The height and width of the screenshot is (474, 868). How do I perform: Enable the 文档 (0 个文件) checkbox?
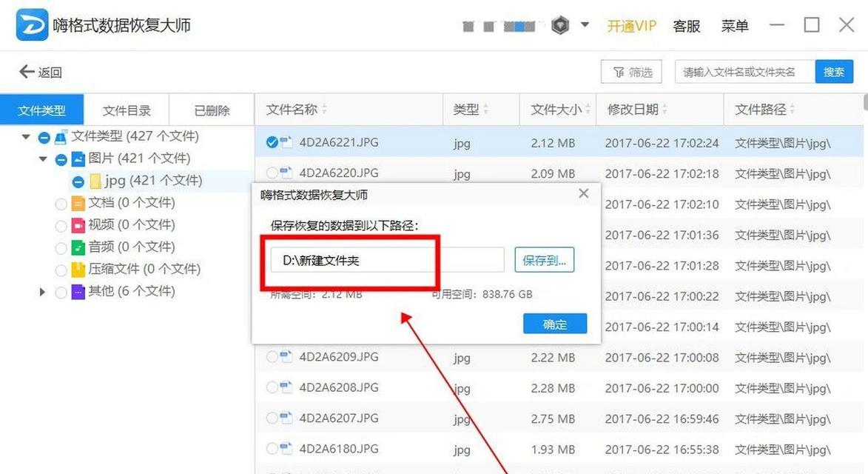click(61, 204)
